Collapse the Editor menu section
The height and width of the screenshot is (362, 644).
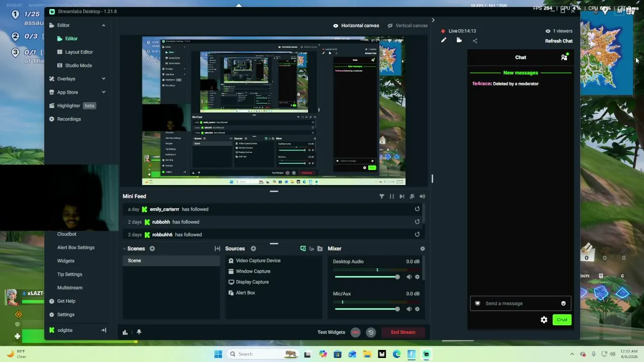(x=104, y=25)
